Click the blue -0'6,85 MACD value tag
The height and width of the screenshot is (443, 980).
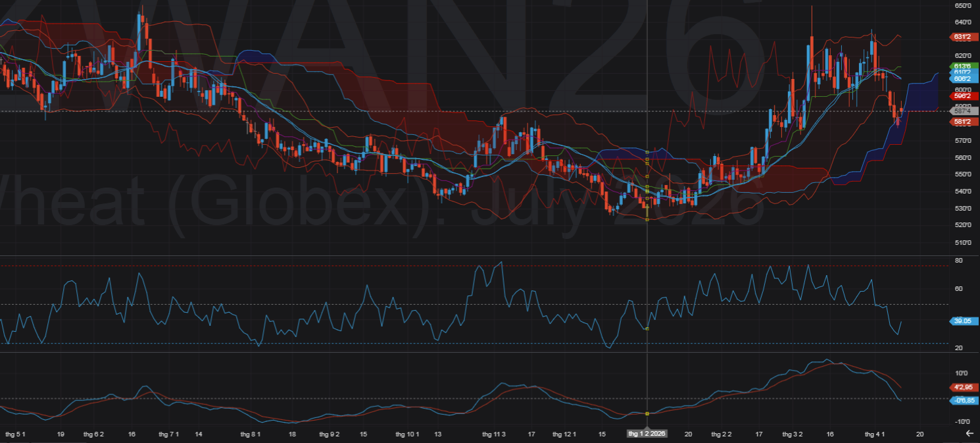click(962, 400)
